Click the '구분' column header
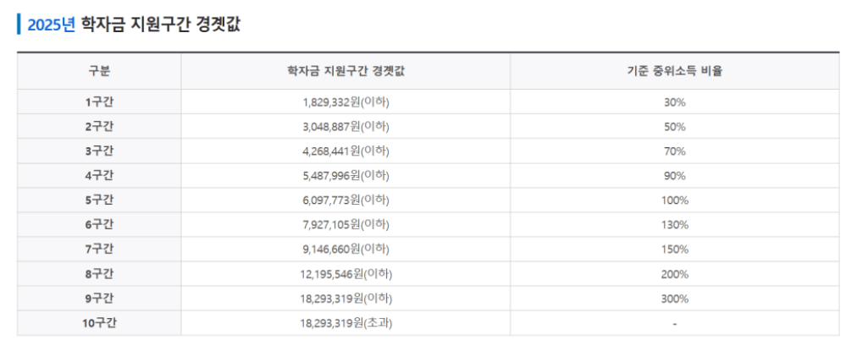This screenshot has width=868, height=362. (99, 71)
